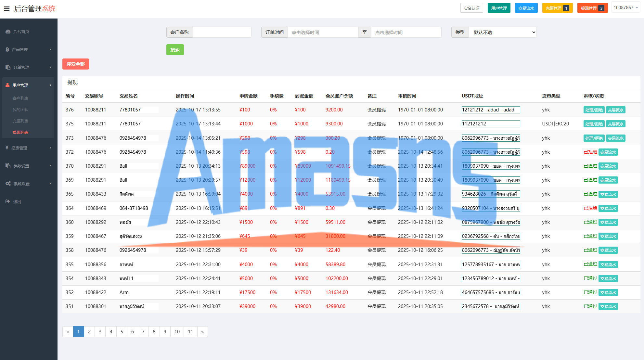Click the logout icon beside 退出
This screenshot has width=644, height=360.
pos(7,201)
